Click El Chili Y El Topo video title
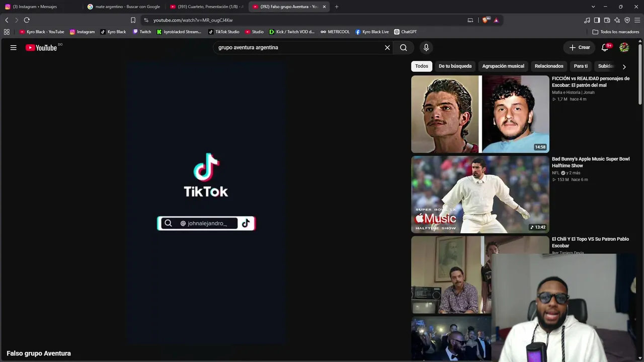644x362 pixels. pos(590,242)
